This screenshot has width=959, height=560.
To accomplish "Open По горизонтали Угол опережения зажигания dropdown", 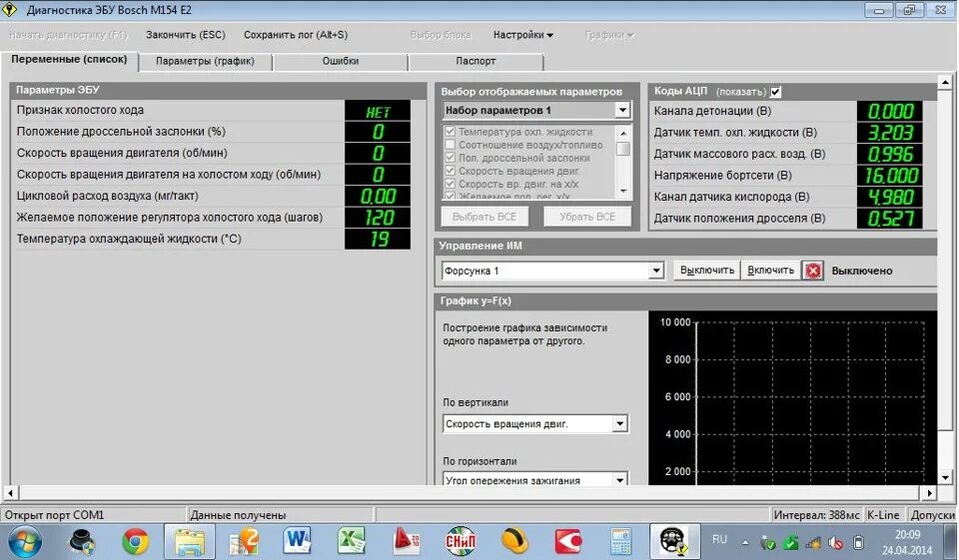I will [x=619, y=480].
